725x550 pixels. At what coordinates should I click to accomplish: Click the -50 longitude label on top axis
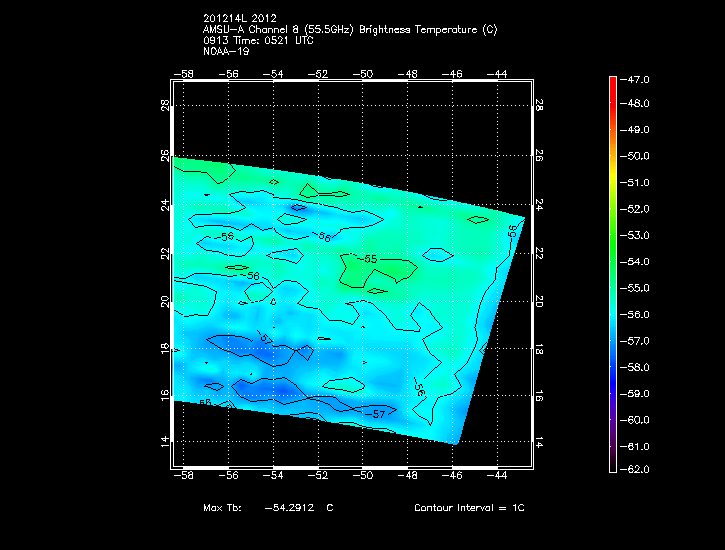tap(365, 74)
